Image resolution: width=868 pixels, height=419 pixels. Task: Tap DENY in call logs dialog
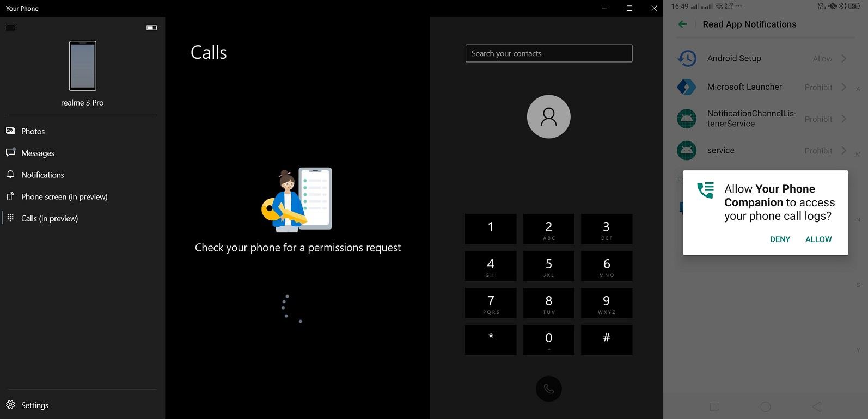(780, 239)
